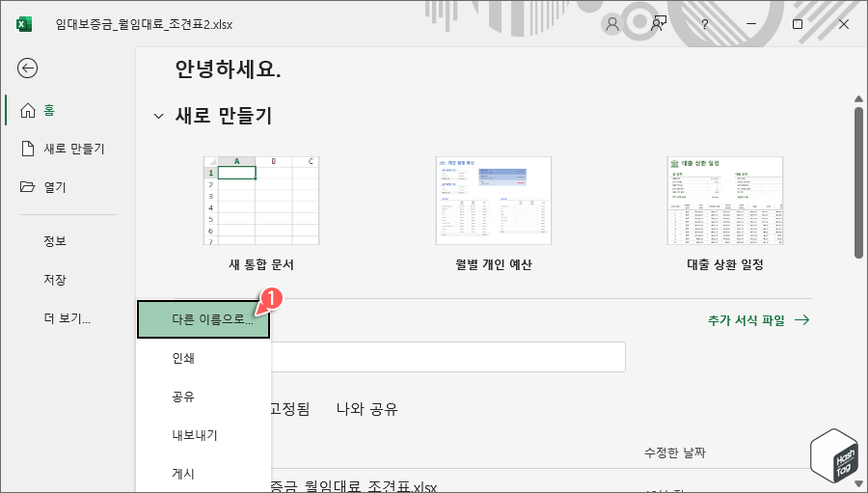The width and height of the screenshot is (868, 493).
Task: Follow the 추가 서식 파일 link
Action: [758, 320]
